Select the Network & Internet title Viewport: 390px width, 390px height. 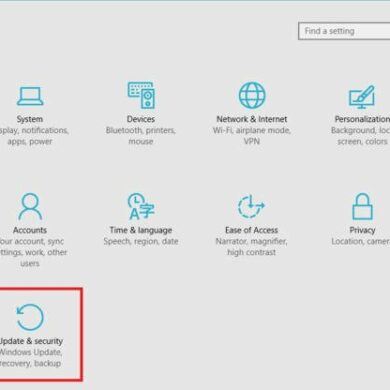coord(252,119)
